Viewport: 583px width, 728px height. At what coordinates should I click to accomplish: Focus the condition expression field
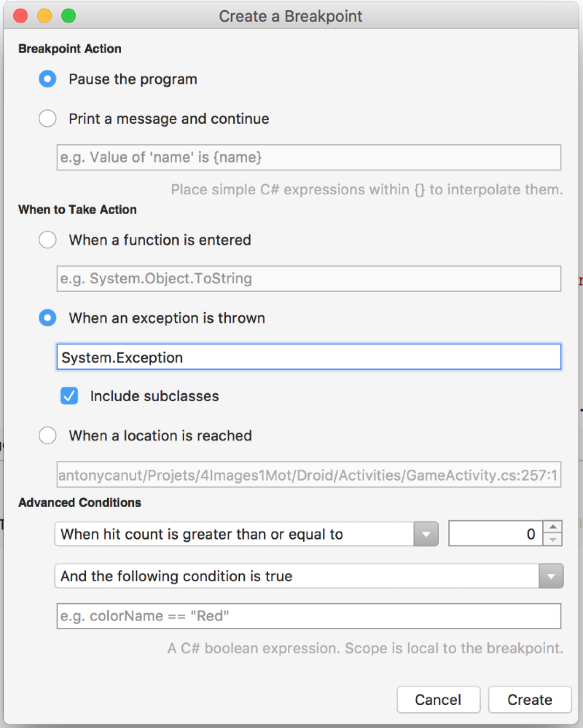pos(309,616)
